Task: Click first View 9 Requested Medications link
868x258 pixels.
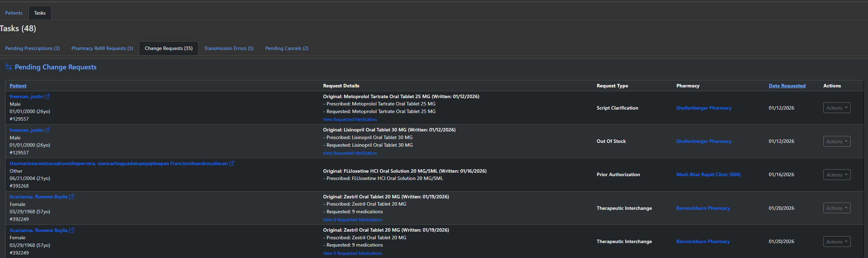Action: [352, 220]
